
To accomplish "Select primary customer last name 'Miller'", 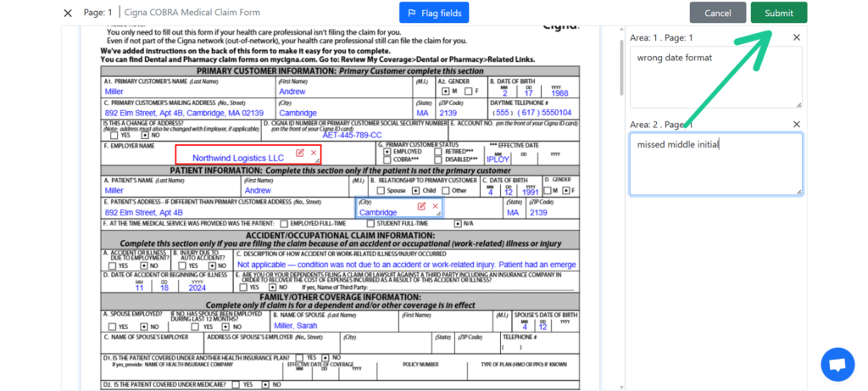I will [114, 92].
